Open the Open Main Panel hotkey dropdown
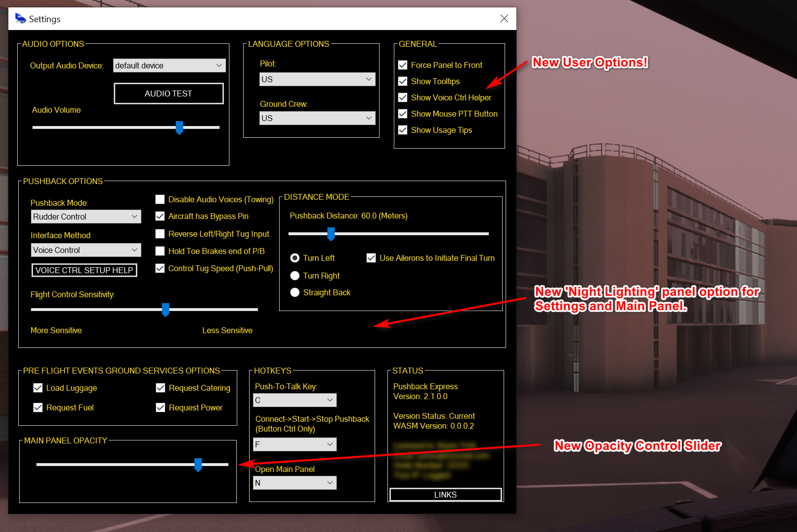797x532 pixels. coord(295,483)
